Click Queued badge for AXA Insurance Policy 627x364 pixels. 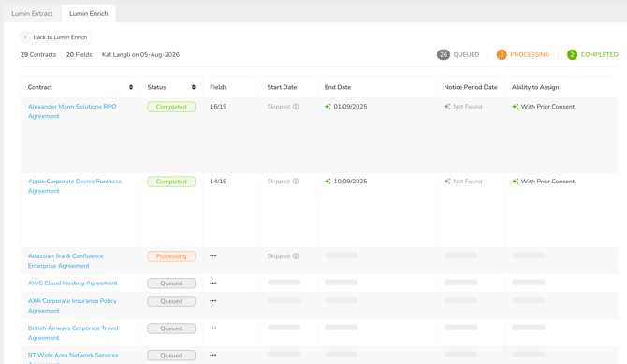click(171, 301)
